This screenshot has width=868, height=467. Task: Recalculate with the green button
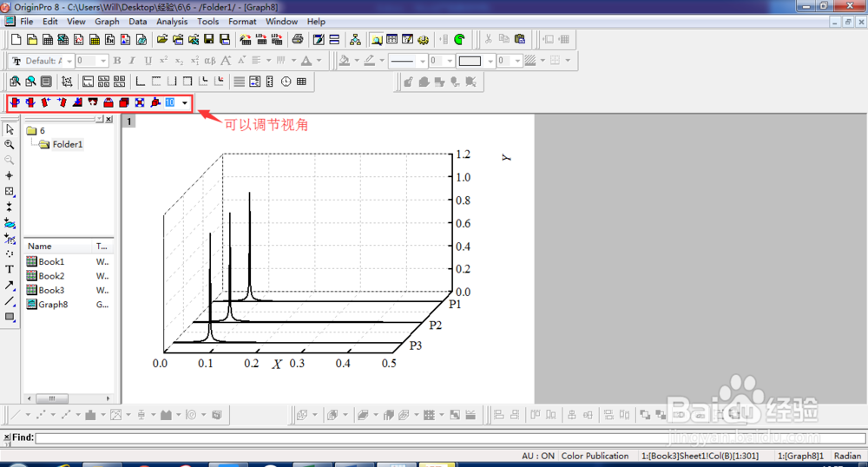point(459,39)
